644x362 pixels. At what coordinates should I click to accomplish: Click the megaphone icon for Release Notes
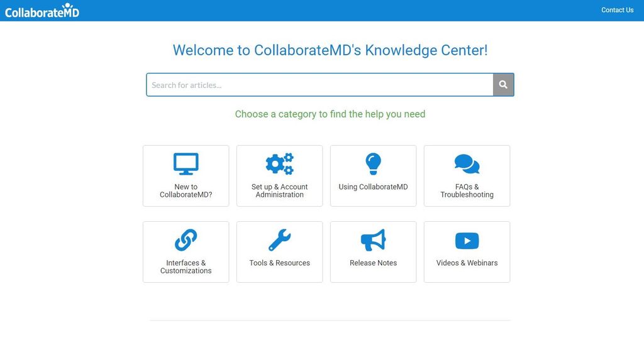(x=373, y=240)
